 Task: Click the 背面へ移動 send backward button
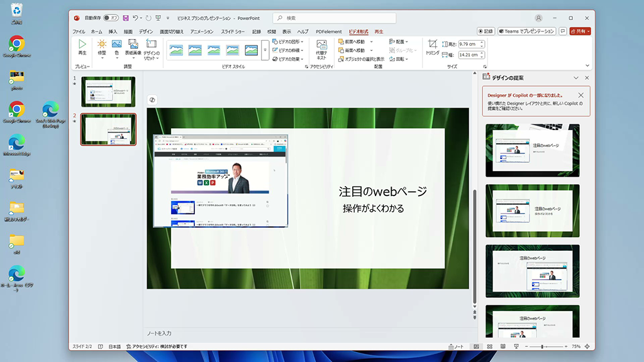(352, 50)
